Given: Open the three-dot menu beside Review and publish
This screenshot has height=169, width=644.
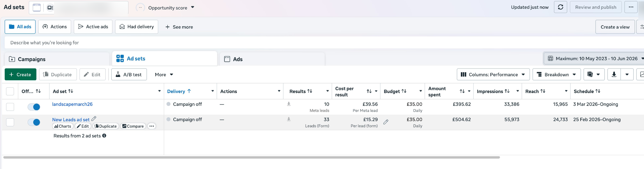Looking at the screenshot, I should click(631, 7).
